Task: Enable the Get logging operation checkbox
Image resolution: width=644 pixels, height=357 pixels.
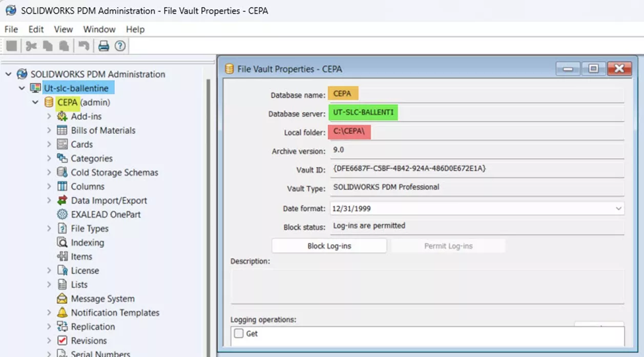Action: [238, 333]
